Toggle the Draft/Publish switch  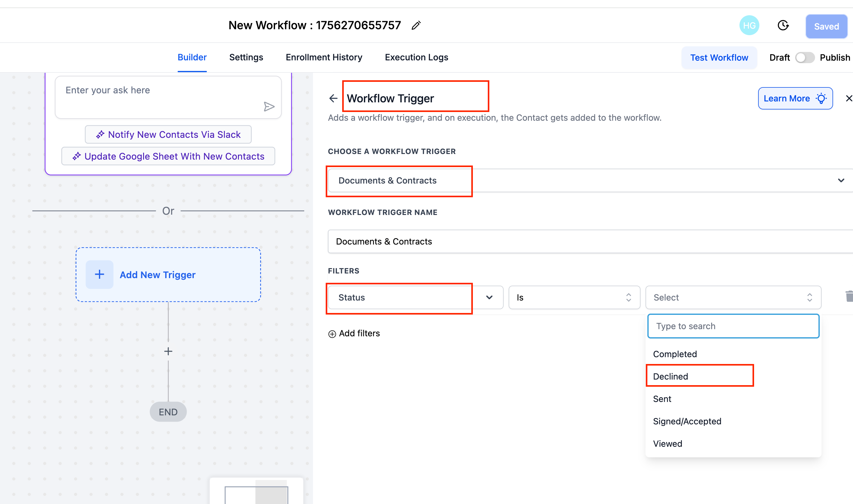(804, 58)
